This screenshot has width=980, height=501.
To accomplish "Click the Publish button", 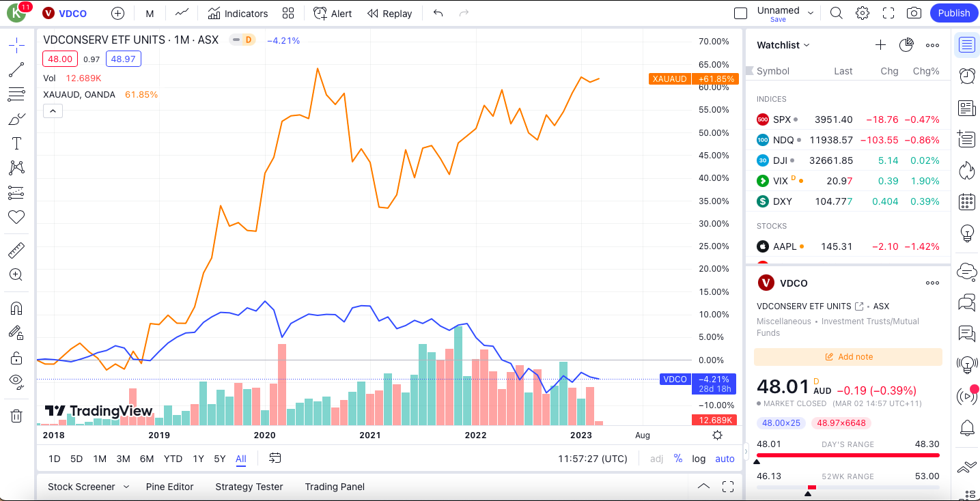I will [x=953, y=13].
